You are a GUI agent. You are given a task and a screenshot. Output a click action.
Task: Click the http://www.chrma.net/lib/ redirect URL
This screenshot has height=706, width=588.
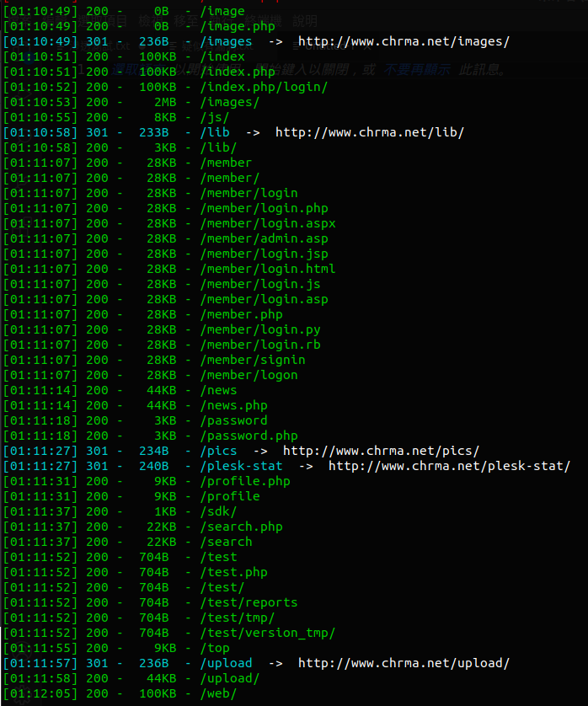[x=369, y=132]
